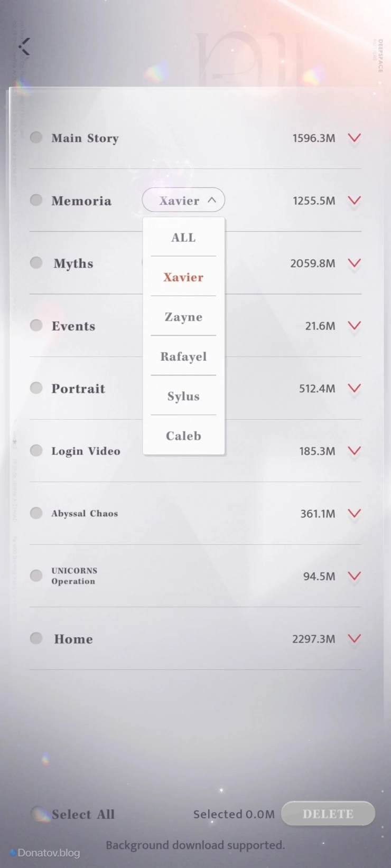
Task: Expand the Portrait red chevron arrow
Action: [354, 388]
